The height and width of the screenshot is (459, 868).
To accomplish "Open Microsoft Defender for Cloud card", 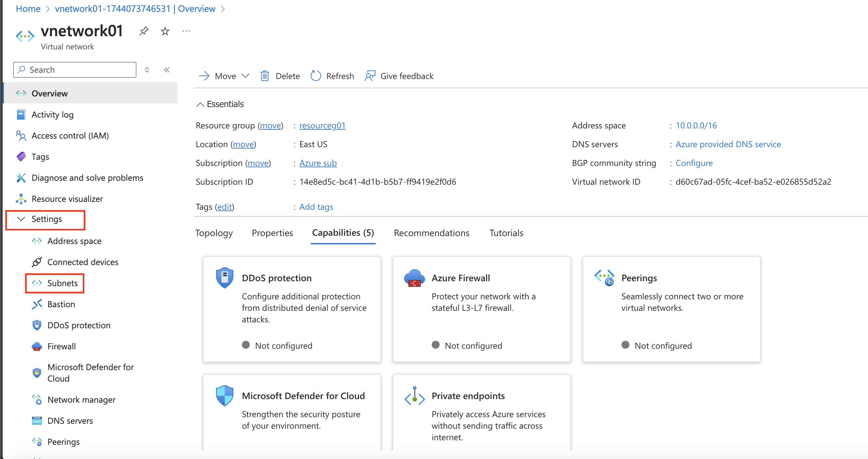I will tap(292, 413).
